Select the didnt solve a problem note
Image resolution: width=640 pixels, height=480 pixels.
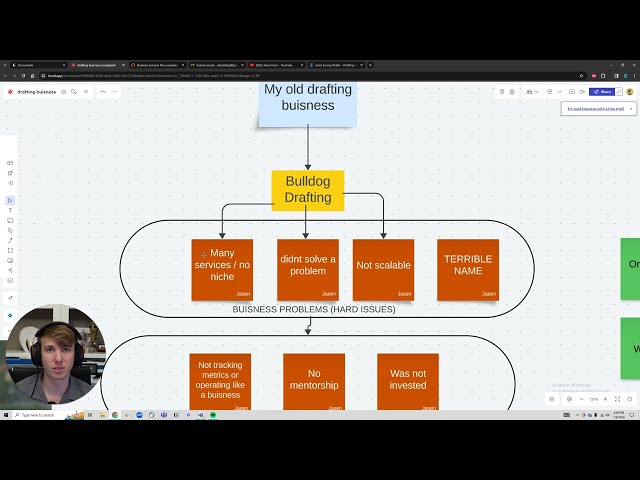click(x=308, y=270)
